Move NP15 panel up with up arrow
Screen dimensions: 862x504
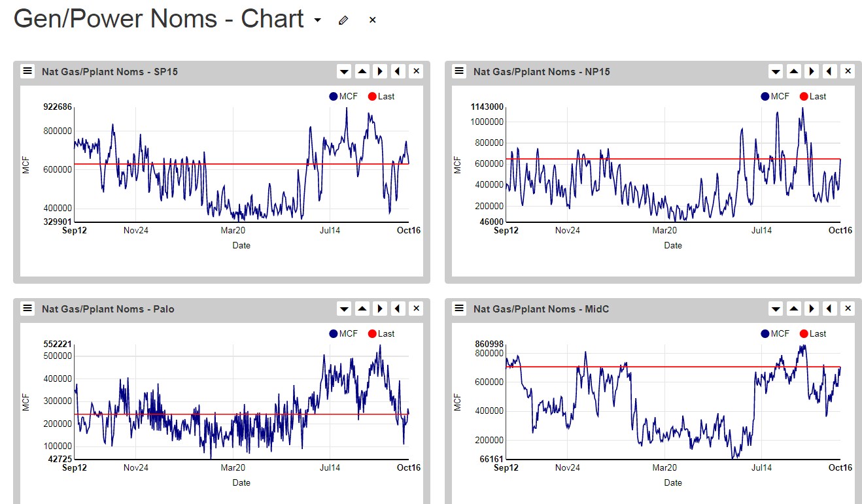pyautogui.click(x=793, y=71)
